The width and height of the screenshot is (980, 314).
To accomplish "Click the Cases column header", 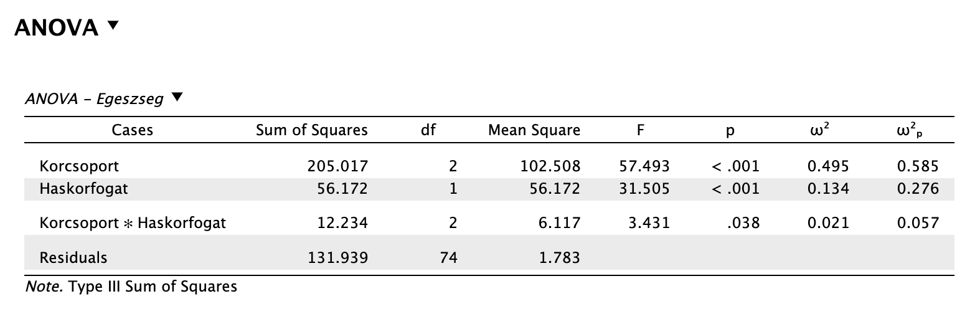I will coord(132,130).
